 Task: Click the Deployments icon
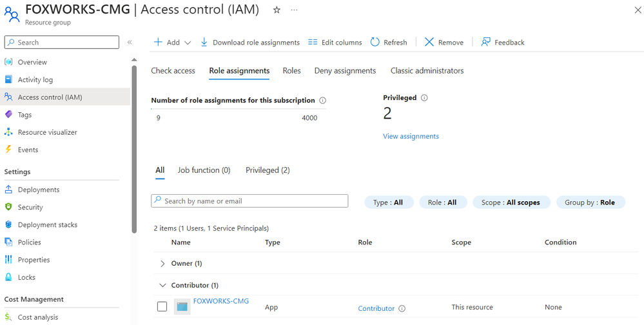8,190
